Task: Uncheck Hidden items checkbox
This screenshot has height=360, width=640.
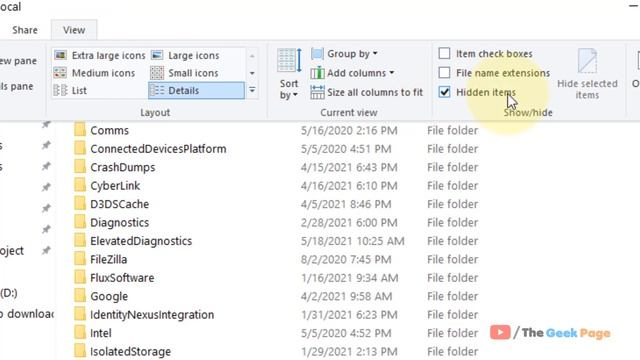Action: coord(444,92)
